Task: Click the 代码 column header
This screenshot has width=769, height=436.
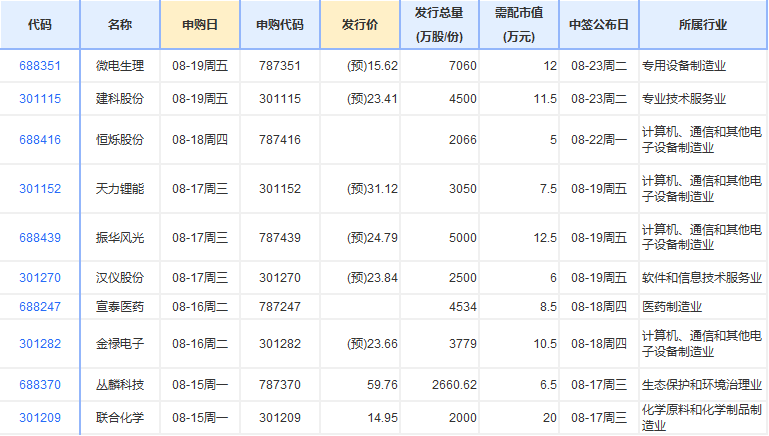Action: point(40,25)
